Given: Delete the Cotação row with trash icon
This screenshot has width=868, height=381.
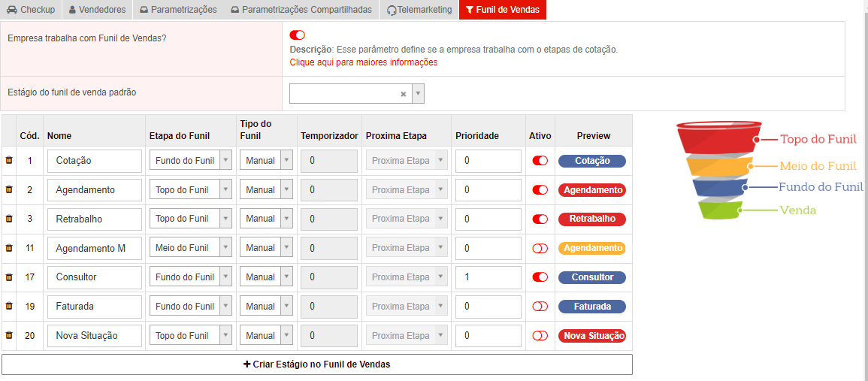Looking at the screenshot, I should pyautogui.click(x=9, y=161).
